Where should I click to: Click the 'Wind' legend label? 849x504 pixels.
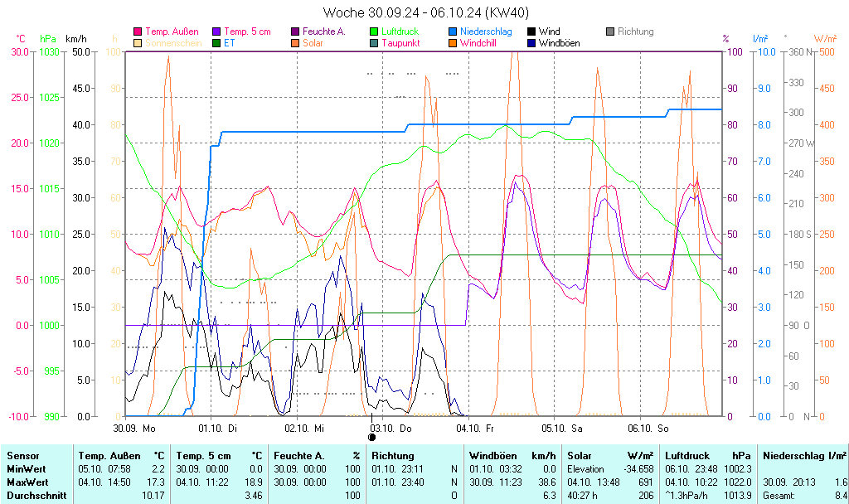click(x=550, y=31)
